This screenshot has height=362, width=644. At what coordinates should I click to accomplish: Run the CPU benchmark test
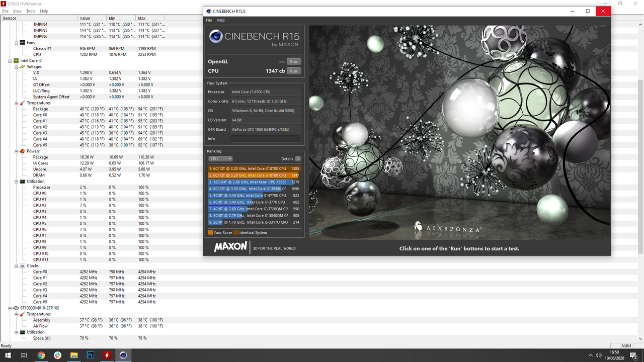click(x=293, y=71)
